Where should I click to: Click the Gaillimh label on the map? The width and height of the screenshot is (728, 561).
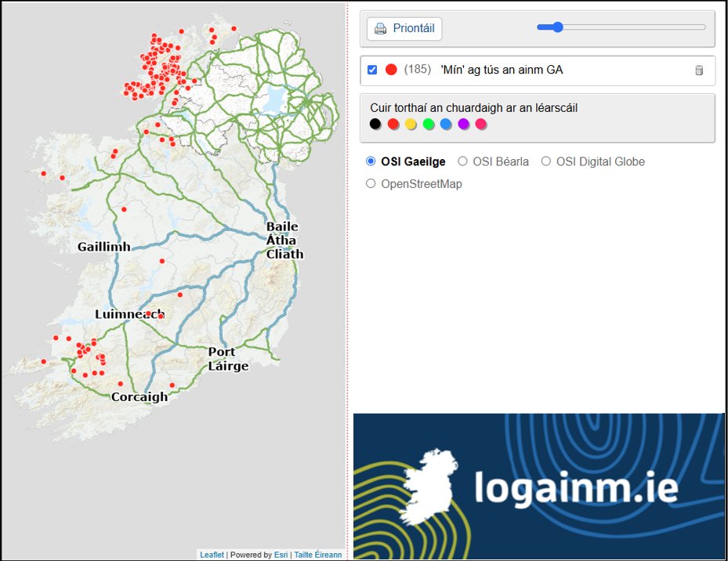(x=104, y=247)
